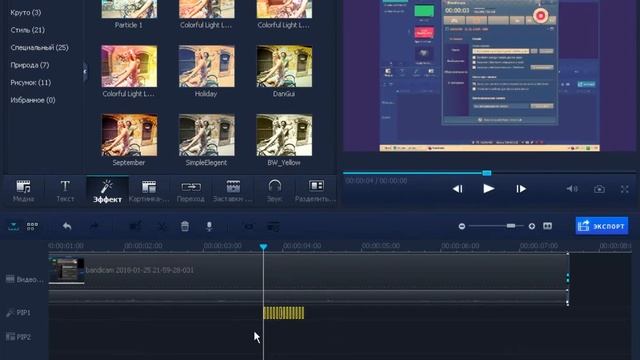The width and height of the screenshot is (640, 360).
Task: Zoom out timeline with minus icon
Action: pyautogui.click(x=462, y=226)
